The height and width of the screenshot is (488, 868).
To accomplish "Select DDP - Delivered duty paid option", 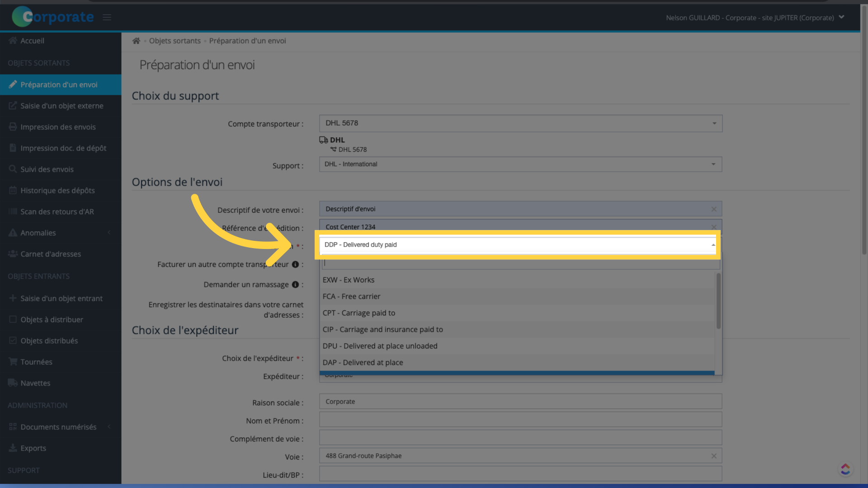I will point(516,244).
